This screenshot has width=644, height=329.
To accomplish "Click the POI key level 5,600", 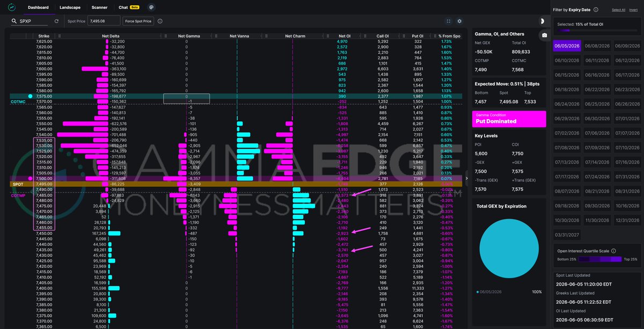I will (482, 152).
